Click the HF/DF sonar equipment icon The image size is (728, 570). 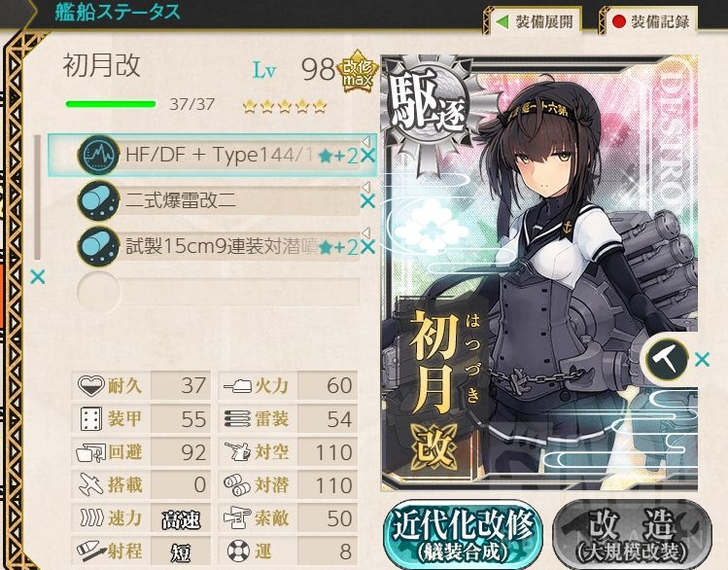coord(98,156)
